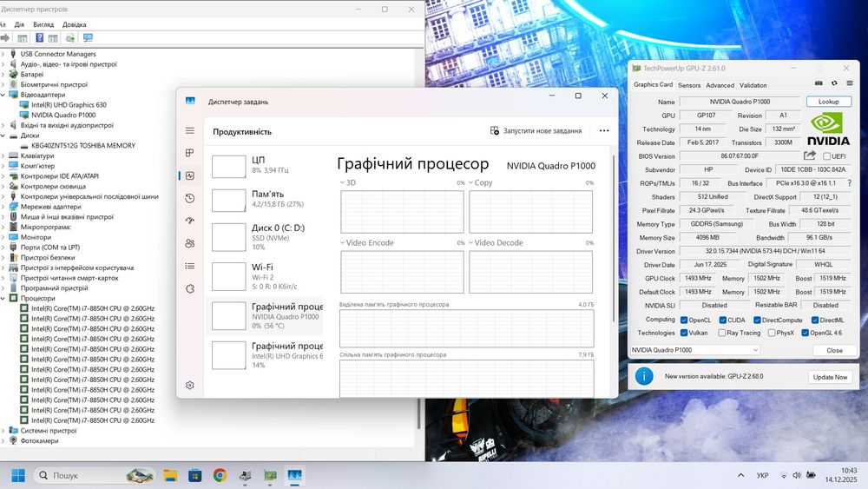Click Запустити нове завдання in Task Manager
Viewport: 868px width, 489px height.
click(x=536, y=130)
